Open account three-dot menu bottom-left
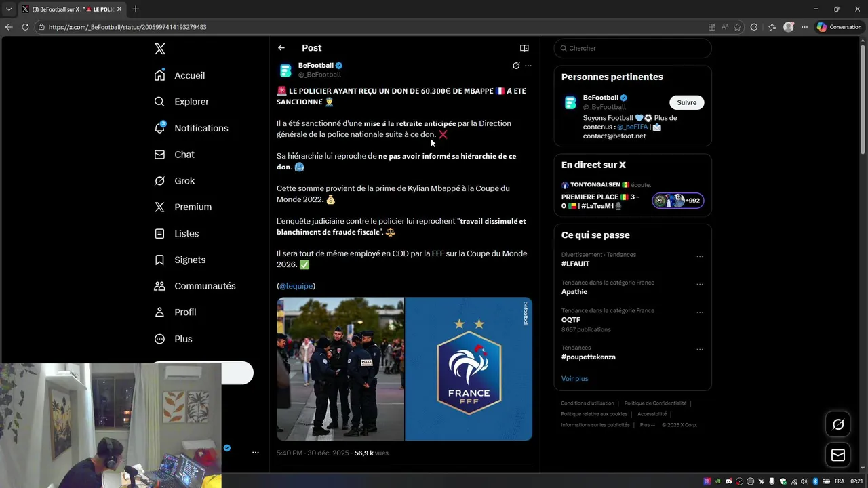The image size is (868, 488). (256, 452)
